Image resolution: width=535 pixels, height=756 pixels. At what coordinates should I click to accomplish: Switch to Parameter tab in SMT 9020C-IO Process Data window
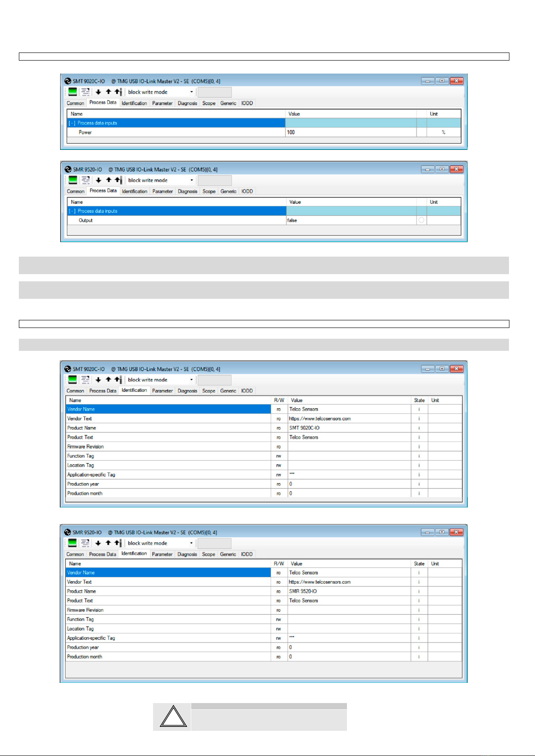pos(162,103)
